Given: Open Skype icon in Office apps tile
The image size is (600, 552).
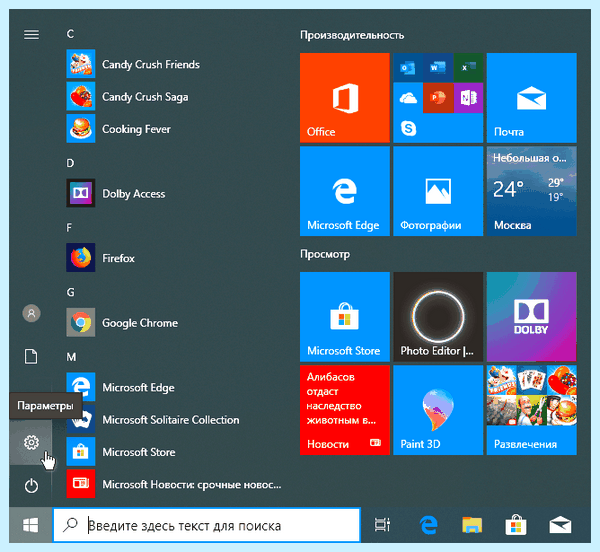Looking at the screenshot, I should click(x=408, y=128).
